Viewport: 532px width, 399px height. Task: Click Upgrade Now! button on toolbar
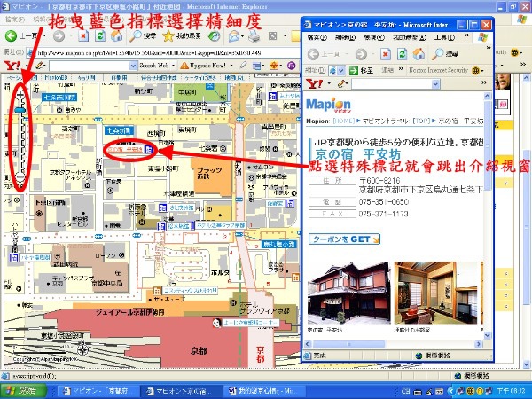pos(204,65)
